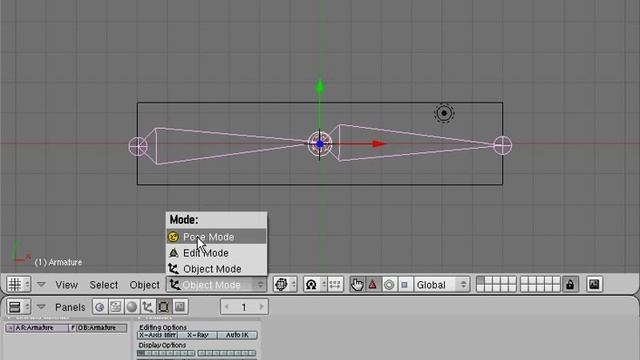Click the Editing Options label
This screenshot has width=640, height=360.
click(x=163, y=327)
